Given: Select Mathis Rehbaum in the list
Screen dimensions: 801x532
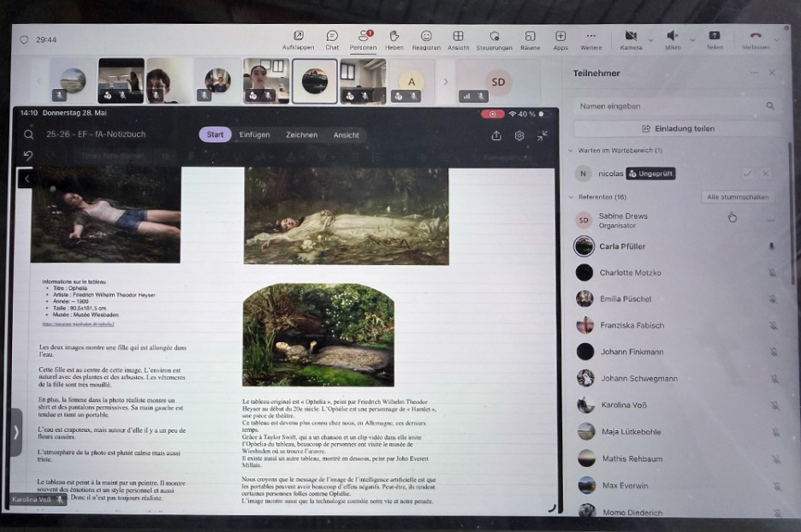Looking at the screenshot, I should coord(678,458).
